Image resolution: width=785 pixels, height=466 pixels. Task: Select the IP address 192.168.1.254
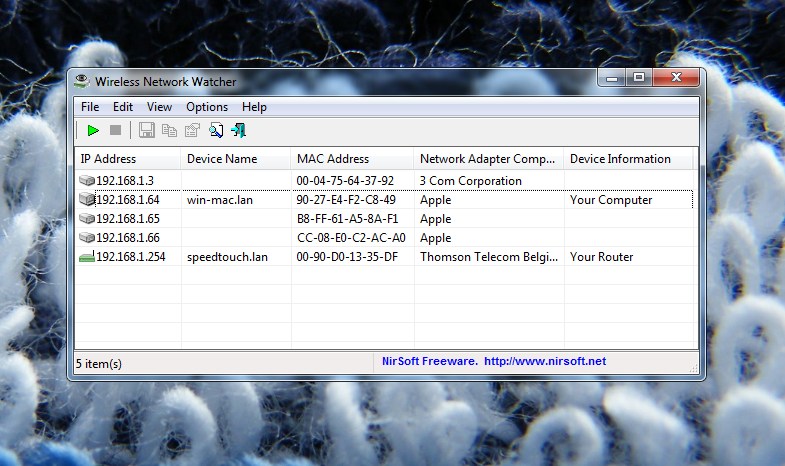[x=131, y=257]
